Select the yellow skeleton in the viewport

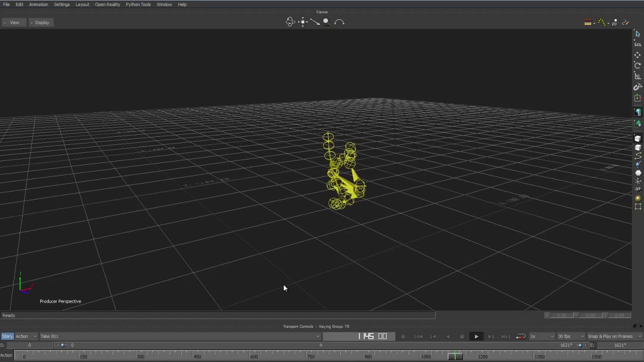point(344,172)
